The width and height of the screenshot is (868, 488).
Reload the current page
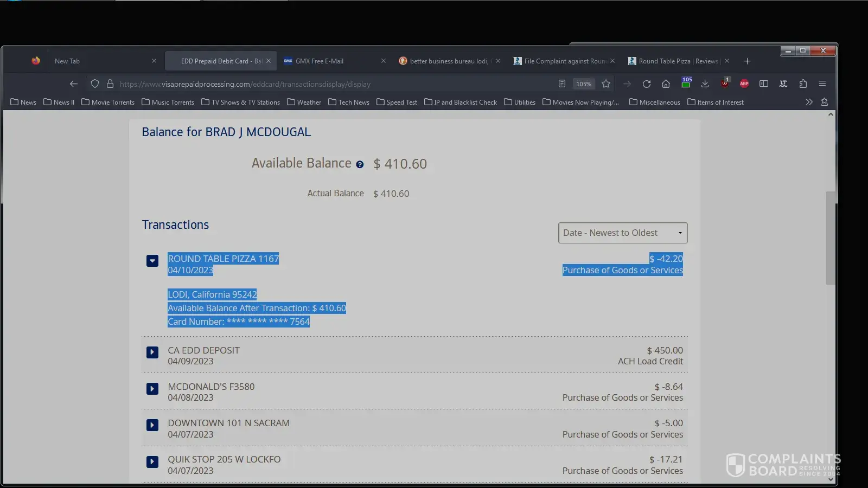click(x=647, y=84)
